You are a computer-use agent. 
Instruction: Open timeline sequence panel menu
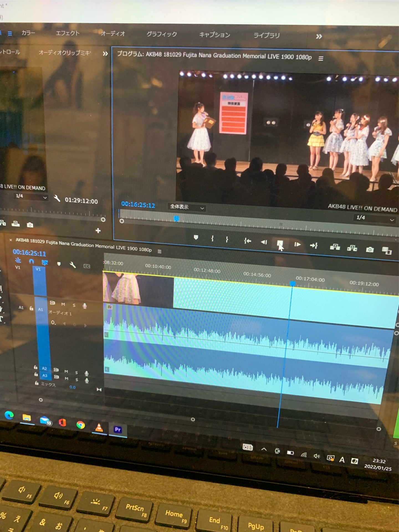tap(159, 251)
